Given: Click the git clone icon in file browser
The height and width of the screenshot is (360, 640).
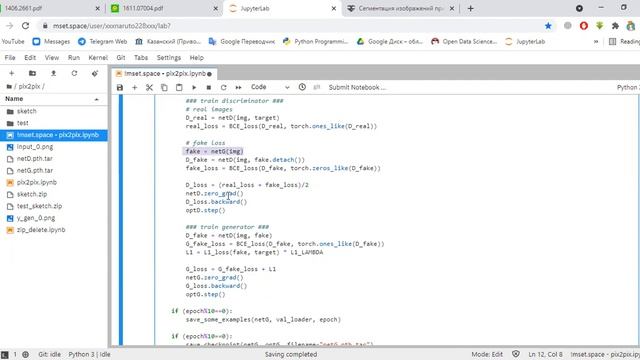Looking at the screenshot, I should point(95,73).
